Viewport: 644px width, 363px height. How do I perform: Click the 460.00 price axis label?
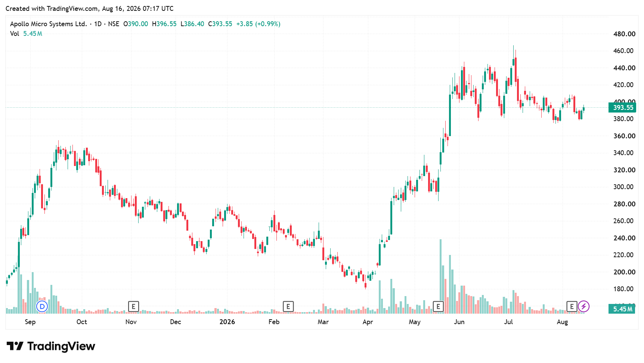pyautogui.click(x=623, y=51)
